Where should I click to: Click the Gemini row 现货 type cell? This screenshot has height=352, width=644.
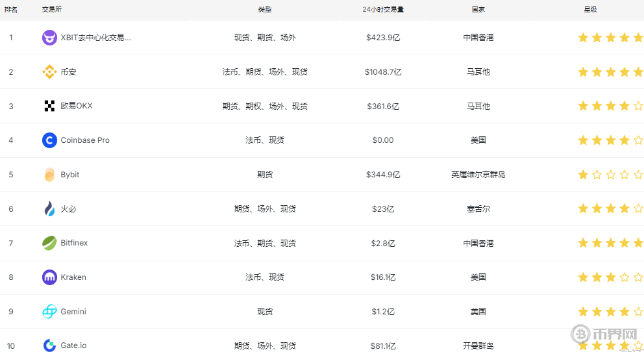[265, 312]
